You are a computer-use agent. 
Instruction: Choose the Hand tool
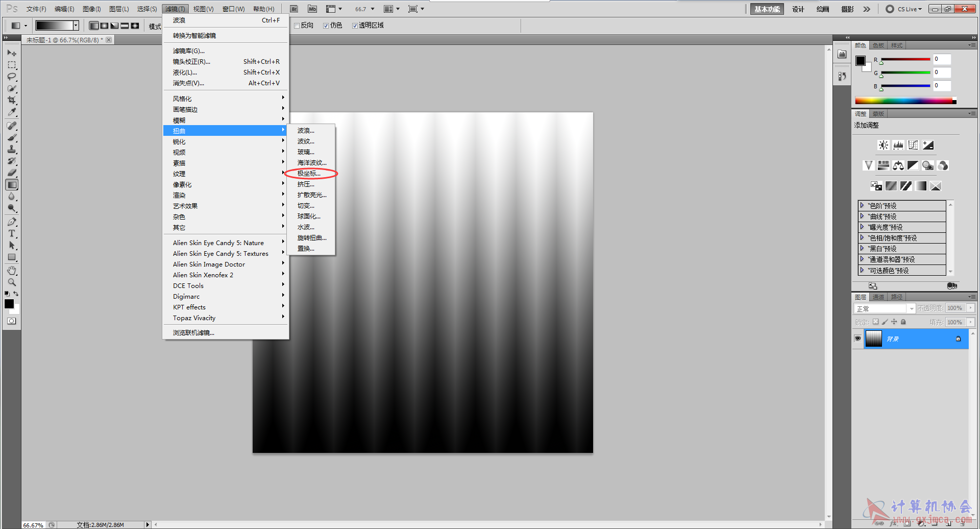12,270
